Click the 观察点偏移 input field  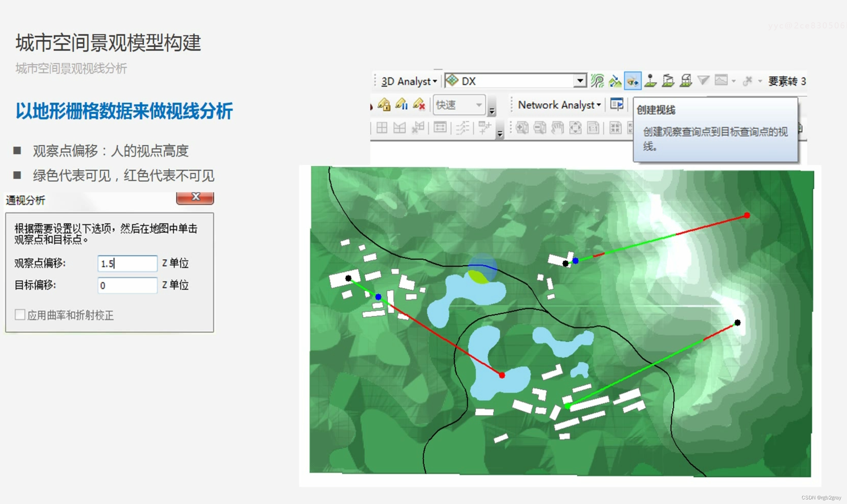coord(127,264)
